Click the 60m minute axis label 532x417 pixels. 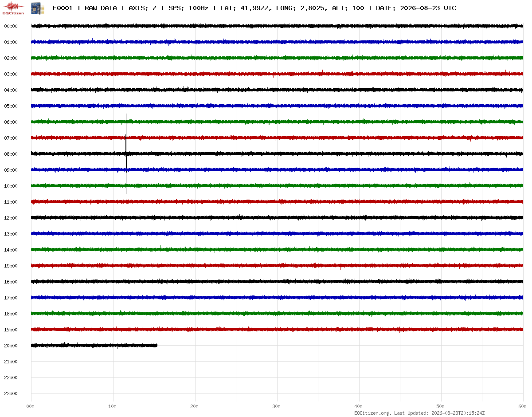(523, 406)
